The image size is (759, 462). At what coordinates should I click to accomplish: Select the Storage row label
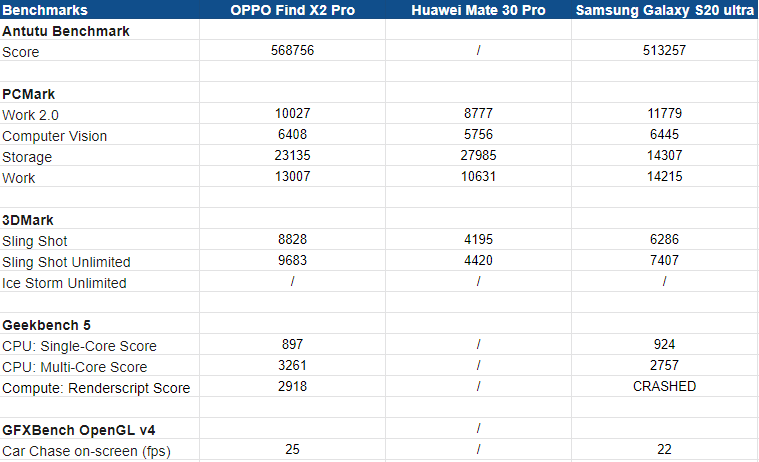click(x=27, y=157)
